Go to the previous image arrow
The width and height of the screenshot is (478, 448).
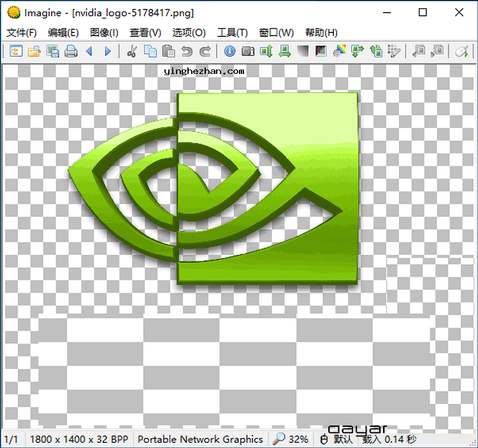pyautogui.click(x=89, y=52)
